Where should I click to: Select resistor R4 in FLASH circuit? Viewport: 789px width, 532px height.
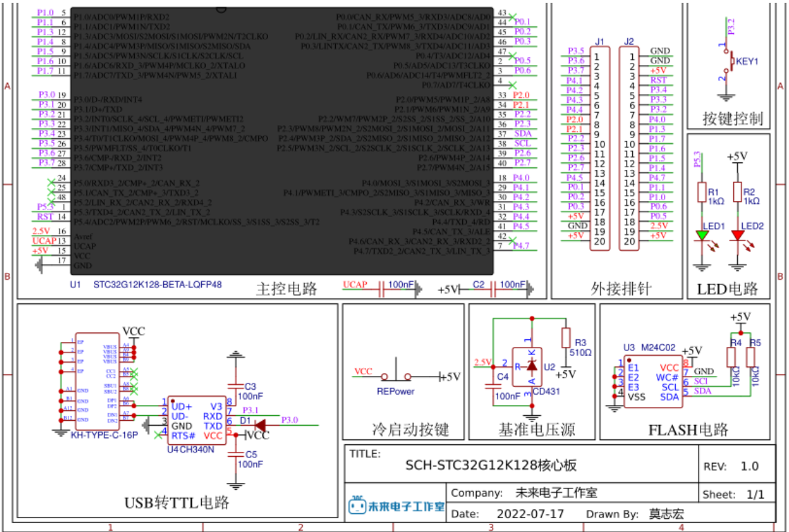731,357
